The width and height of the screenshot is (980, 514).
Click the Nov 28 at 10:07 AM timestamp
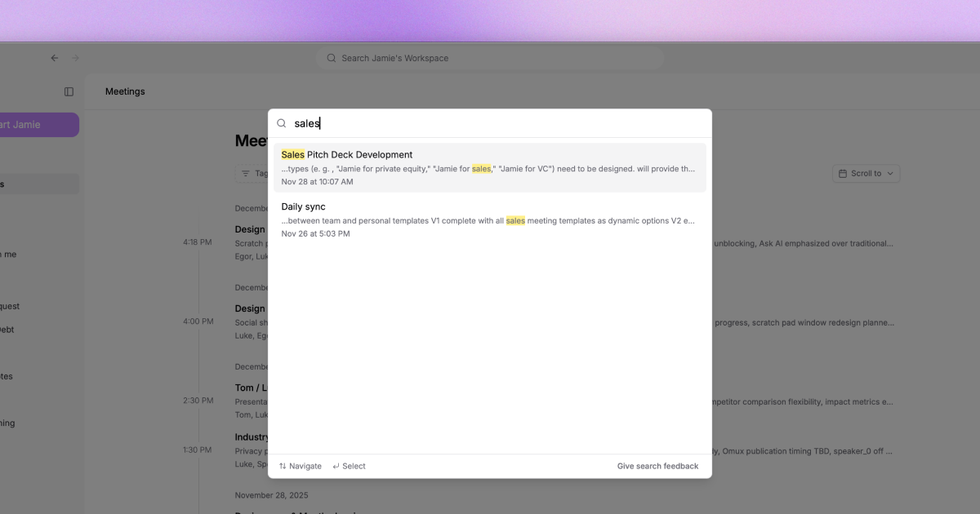coord(317,181)
